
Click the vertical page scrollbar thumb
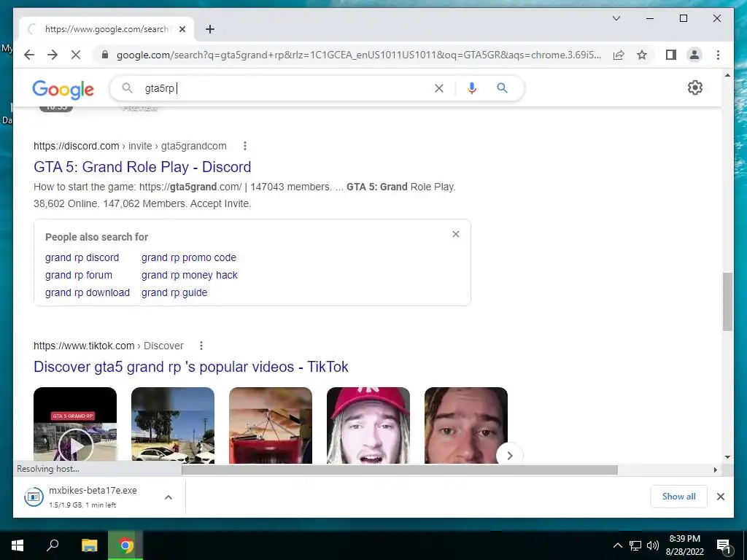click(727, 302)
